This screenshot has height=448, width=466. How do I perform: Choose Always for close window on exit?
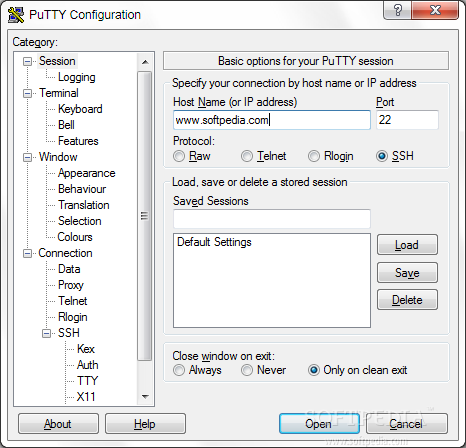click(x=179, y=370)
